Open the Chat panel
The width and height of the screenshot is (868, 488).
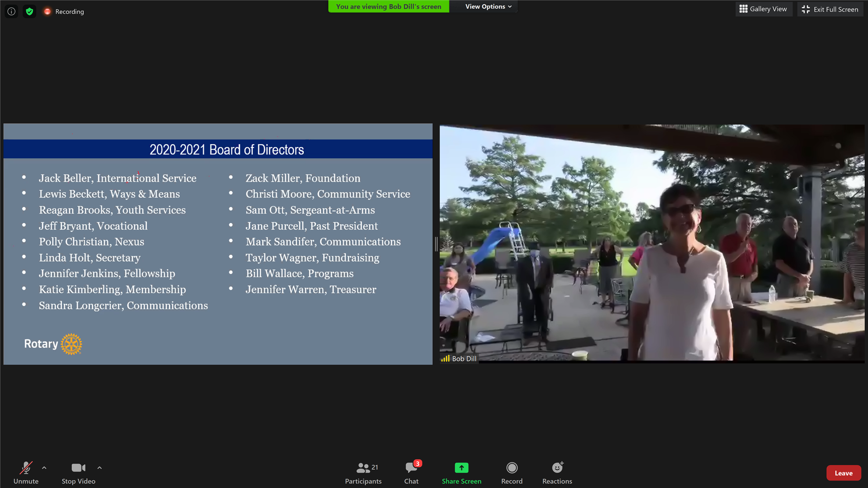pos(411,473)
